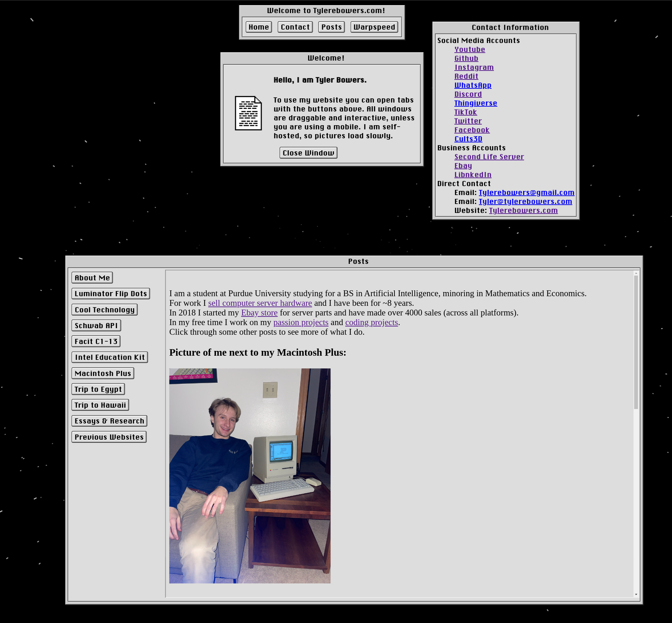Open the Previous Websites post

[109, 436]
